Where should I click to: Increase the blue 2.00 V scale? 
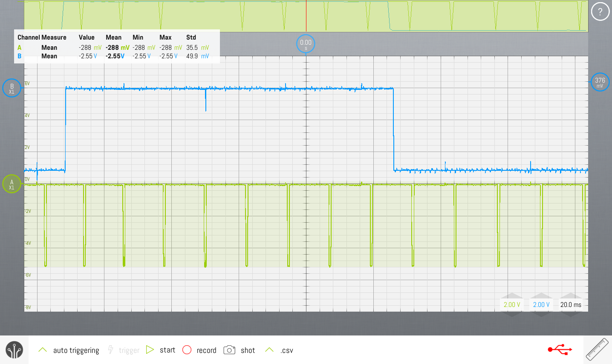541,296
